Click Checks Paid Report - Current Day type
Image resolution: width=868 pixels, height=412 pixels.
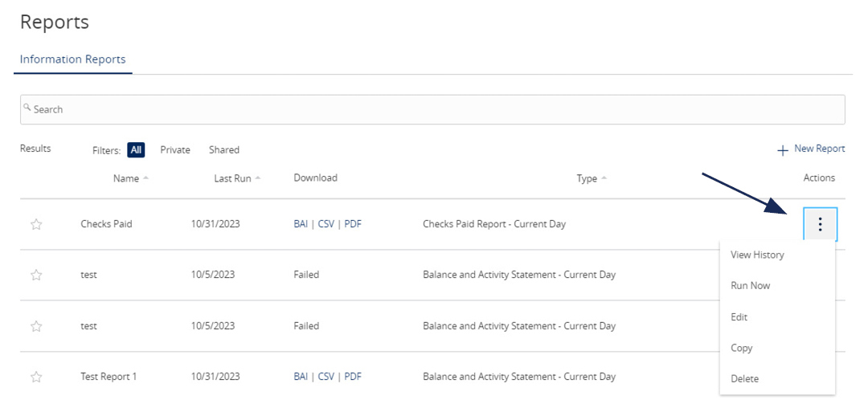pos(494,224)
